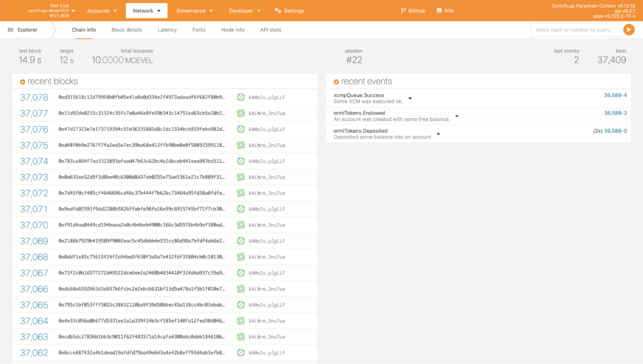The width and height of the screenshot is (643, 364).
Task: Open the Network dropdown menu
Action: (146, 10)
